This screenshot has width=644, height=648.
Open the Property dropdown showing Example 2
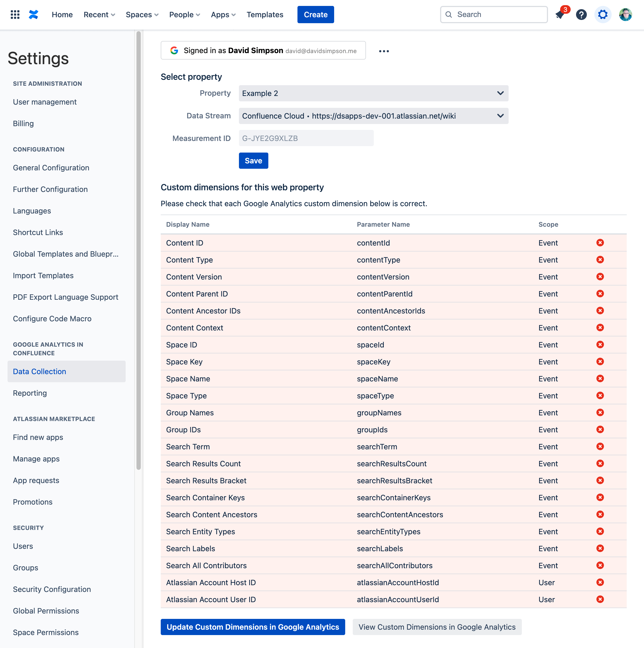click(374, 93)
